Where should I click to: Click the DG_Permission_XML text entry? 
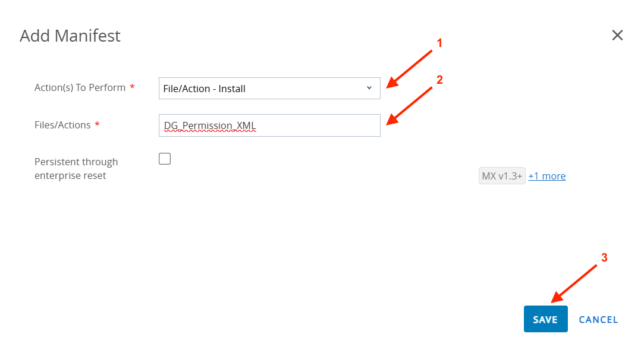click(210, 125)
